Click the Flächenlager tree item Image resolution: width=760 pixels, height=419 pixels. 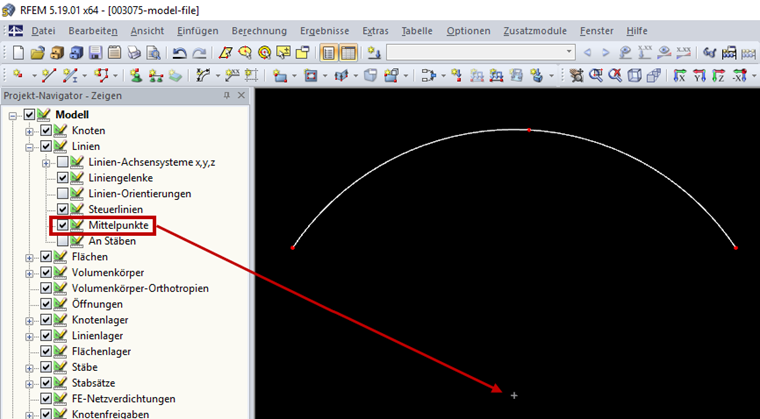[101, 352]
